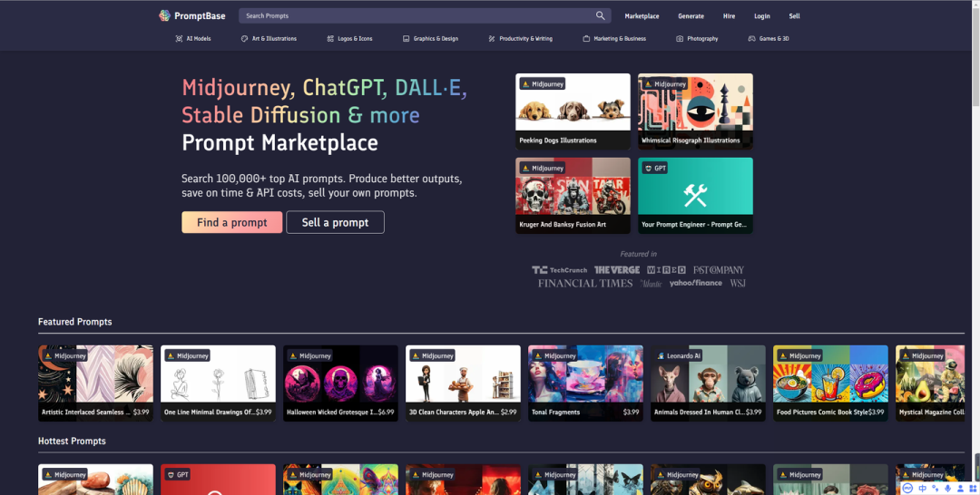The image size is (980, 495).
Task: Open the Hire menu item
Action: 729,16
